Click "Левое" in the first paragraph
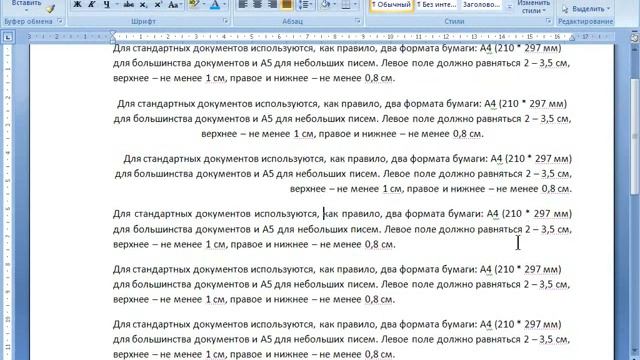This screenshot has height=360, width=640. (395, 63)
